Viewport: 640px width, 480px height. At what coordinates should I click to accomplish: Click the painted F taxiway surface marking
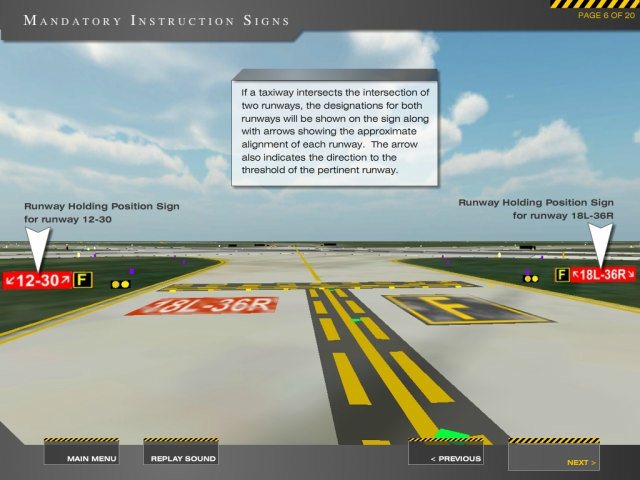pos(465,309)
